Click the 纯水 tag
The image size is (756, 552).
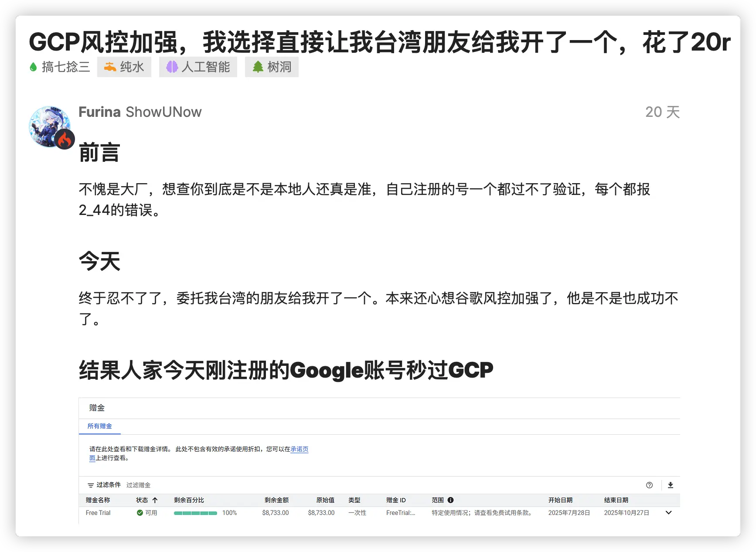(124, 67)
